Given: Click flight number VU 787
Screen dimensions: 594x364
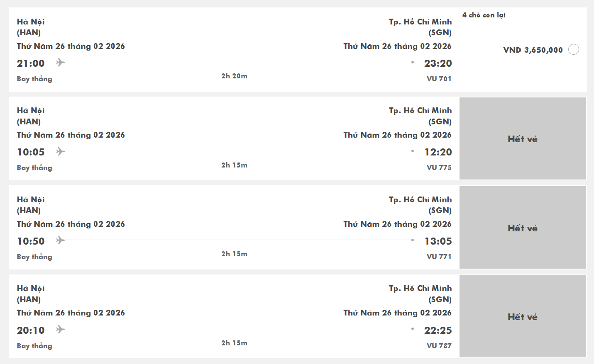Looking at the screenshot, I should (439, 346).
